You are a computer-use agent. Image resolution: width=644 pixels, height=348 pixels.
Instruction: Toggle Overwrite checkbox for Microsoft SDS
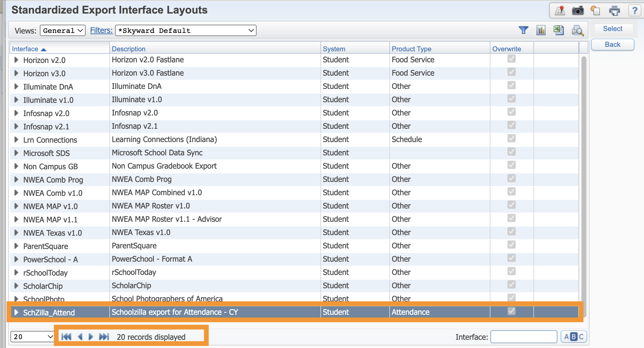coord(512,152)
